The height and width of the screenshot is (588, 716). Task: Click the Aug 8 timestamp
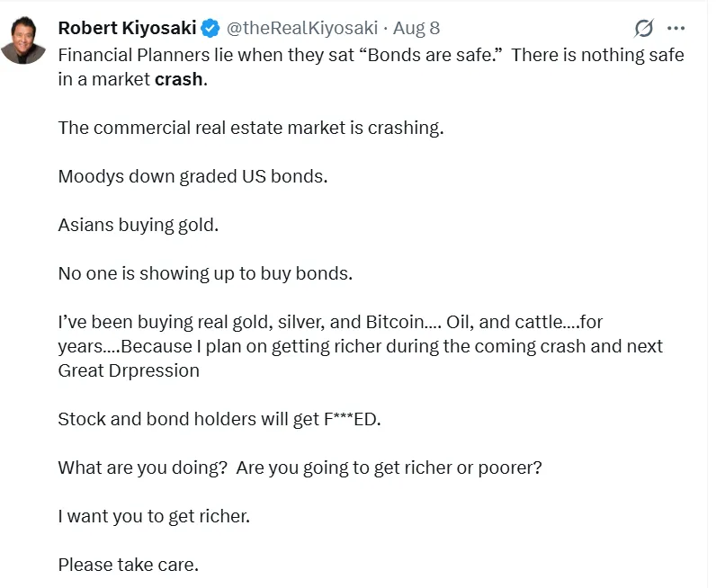416,28
